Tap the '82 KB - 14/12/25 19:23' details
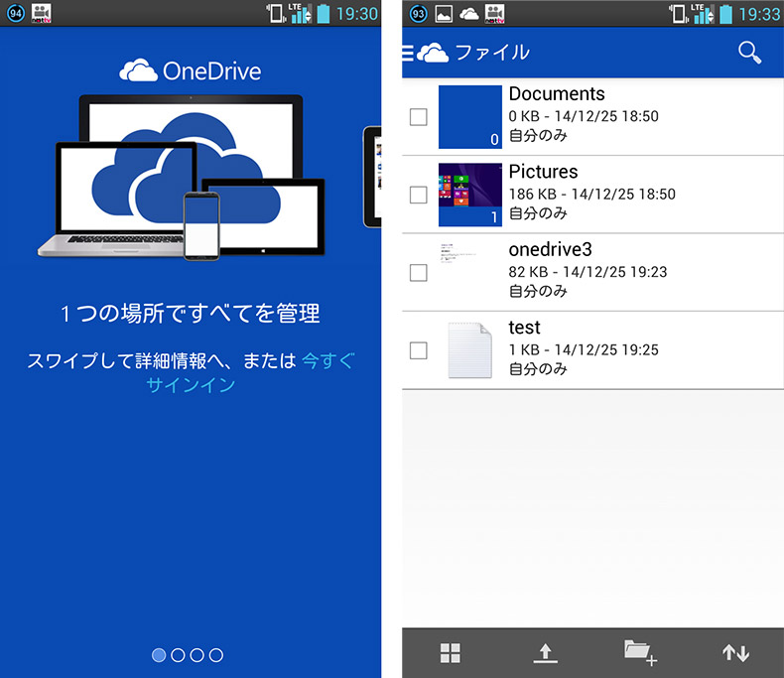This screenshot has width=784, height=678. pyautogui.click(x=588, y=272)
